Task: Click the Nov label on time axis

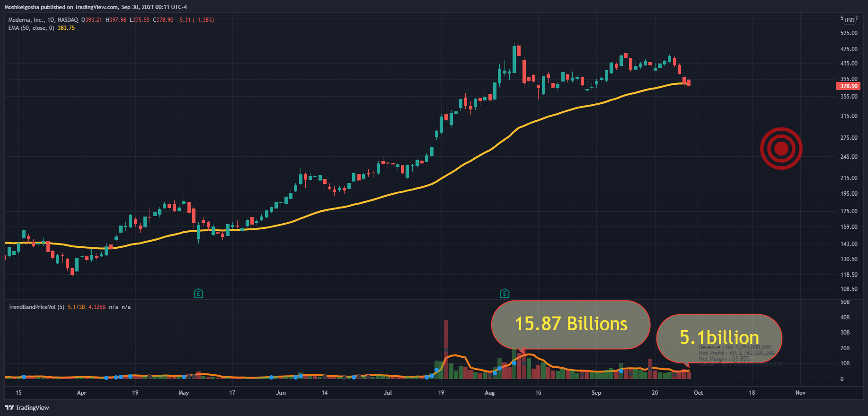Action: [800, 393]
